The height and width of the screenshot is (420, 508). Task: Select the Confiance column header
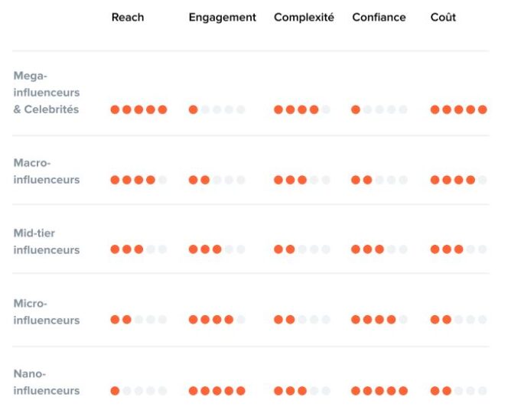click(379, 17)
